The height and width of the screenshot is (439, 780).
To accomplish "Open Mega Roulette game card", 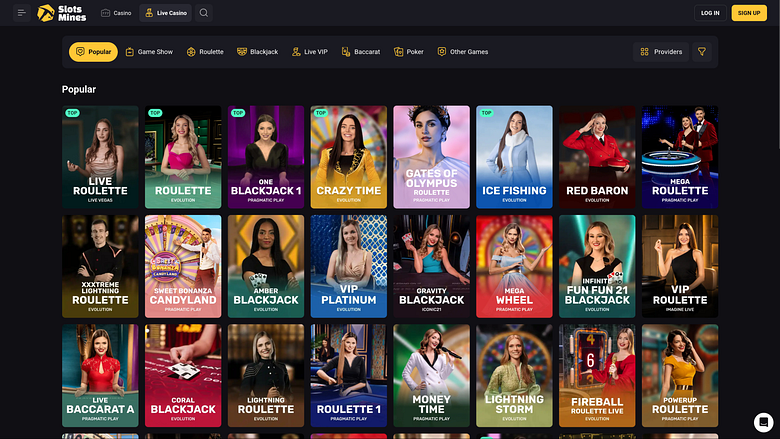I will (680, 157).
